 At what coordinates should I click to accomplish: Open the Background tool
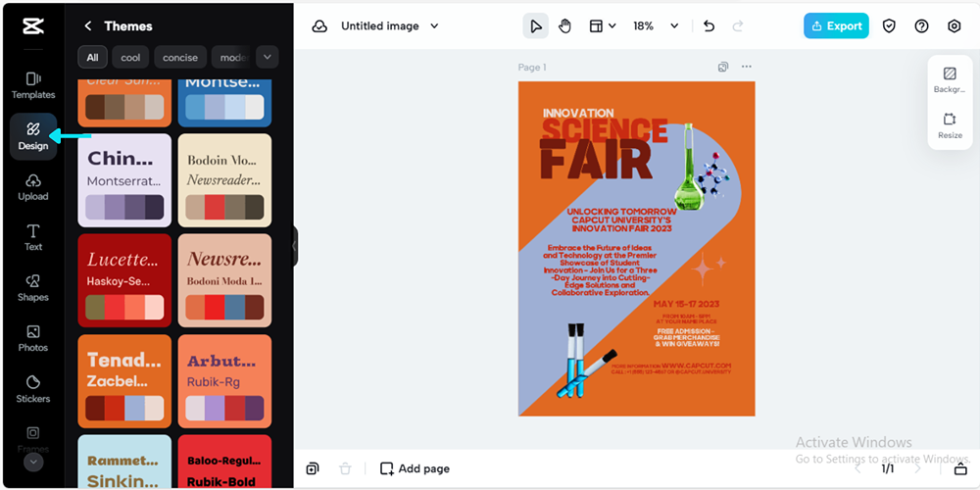point(950,80)
